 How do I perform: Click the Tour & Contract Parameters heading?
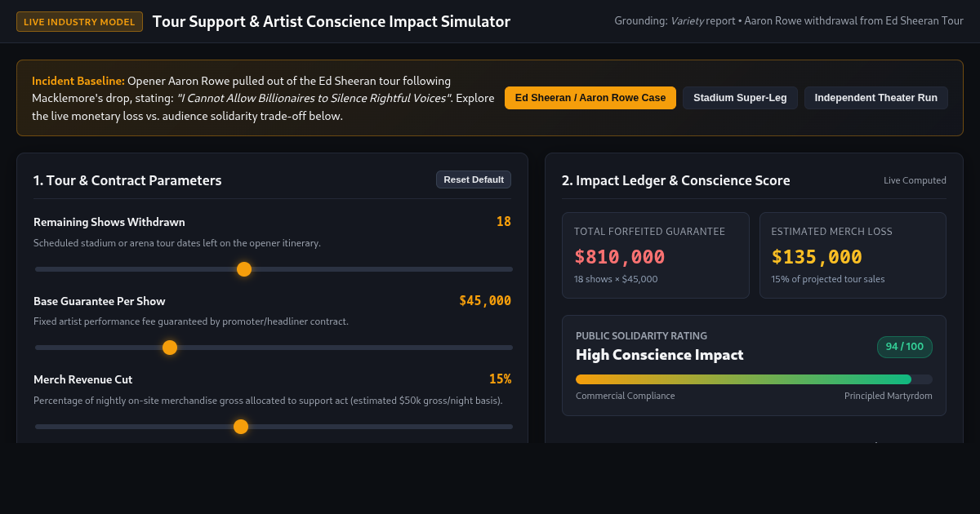127,180
